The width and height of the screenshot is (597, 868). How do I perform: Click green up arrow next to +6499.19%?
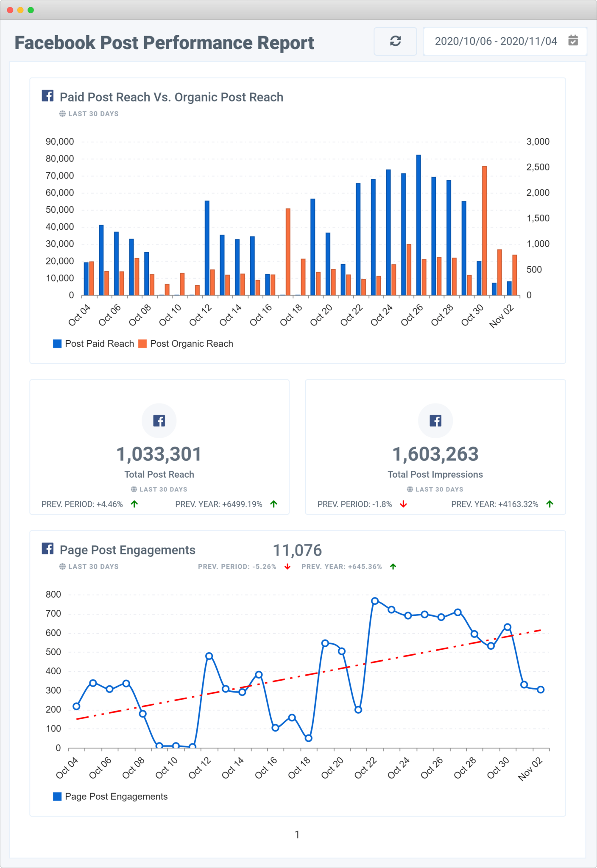[274, 504]
